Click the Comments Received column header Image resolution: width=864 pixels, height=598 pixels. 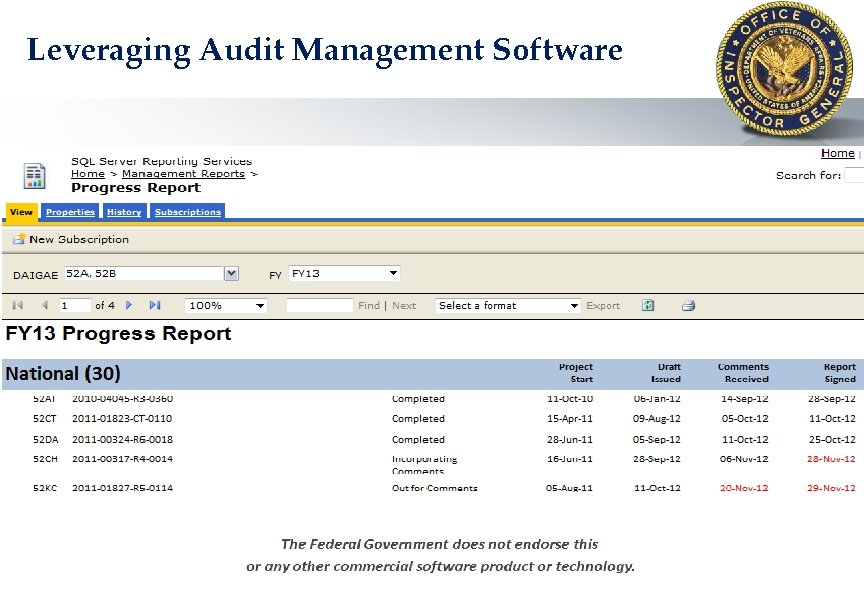pyautogui.click(x=743, y=373)
